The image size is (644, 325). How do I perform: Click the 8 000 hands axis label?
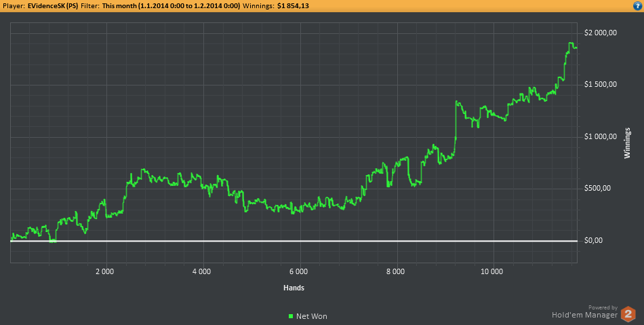click(395, 271)
